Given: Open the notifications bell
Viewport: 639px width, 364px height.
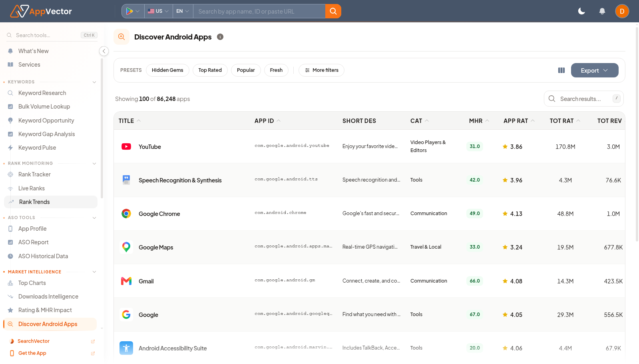Looking at the screenshot, I should (x=602, y=11).
